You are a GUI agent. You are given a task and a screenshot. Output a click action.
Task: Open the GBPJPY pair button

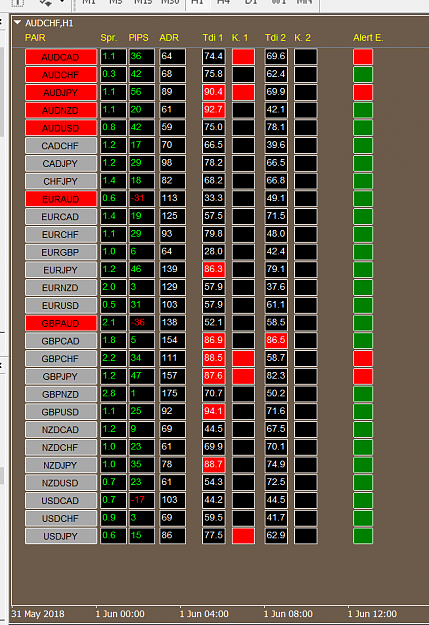[61, 376]
